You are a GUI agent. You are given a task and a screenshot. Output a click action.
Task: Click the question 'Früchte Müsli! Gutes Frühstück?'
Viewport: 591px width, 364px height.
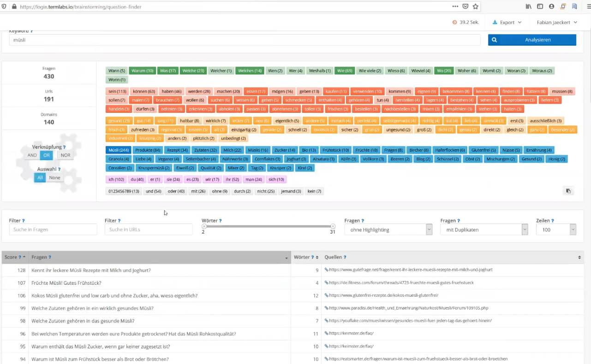point(66,283)
